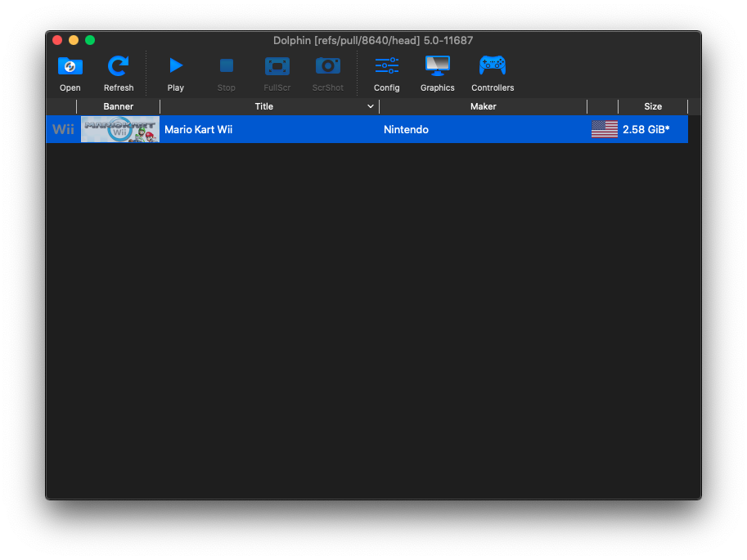The image size is (747, 560).
Task: Open the Config settings
Action: coord(386,74)
